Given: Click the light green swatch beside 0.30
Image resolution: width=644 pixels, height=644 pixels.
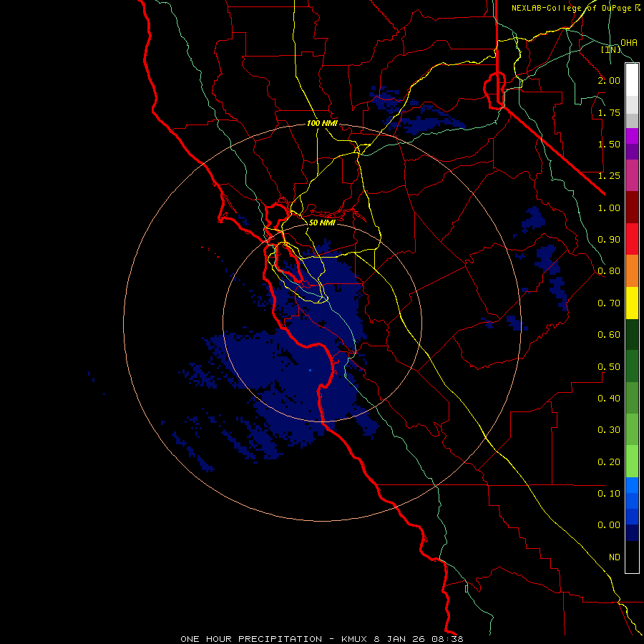Looking at the screenshot, I should (632, 430).
